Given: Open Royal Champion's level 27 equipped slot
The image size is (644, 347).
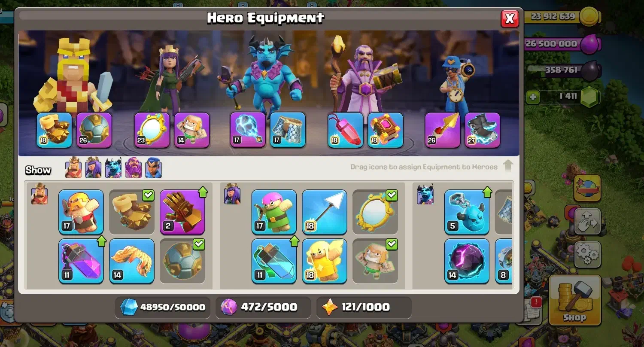Looking at the screenshot, I should click(x=482, y=130).
